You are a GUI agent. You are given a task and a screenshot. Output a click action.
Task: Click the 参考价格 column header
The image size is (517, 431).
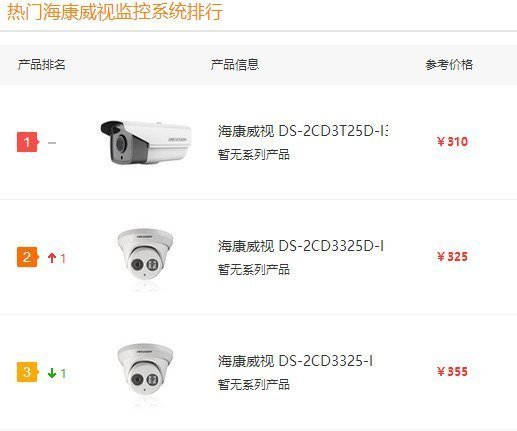[x=449, y=64]
